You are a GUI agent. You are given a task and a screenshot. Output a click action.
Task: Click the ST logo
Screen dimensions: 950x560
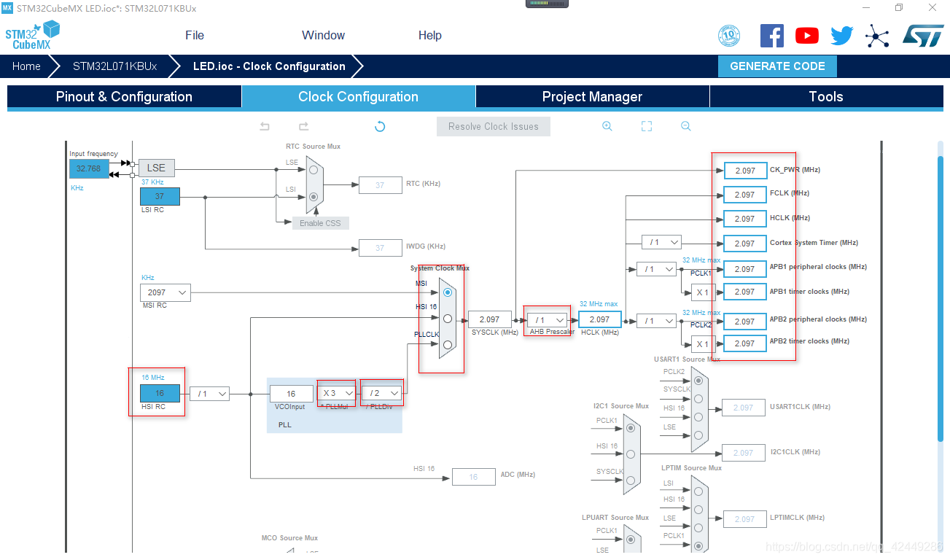pos(923,36)
